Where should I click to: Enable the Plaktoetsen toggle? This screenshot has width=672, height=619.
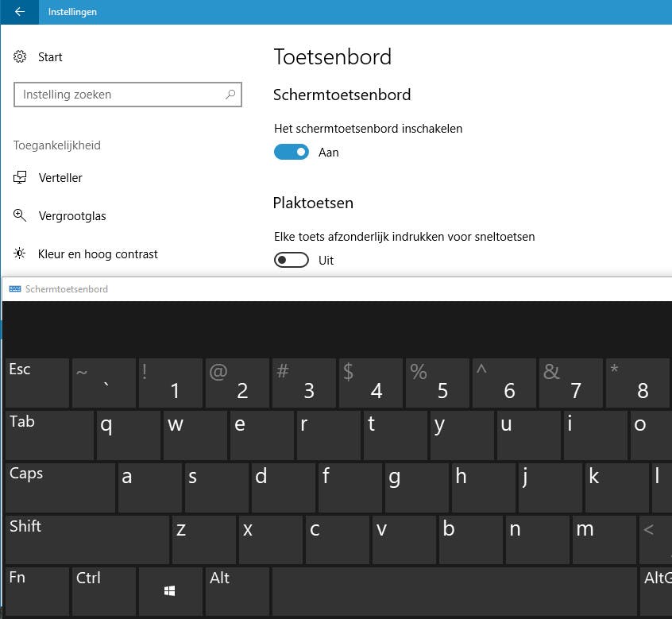click(x=292, y=260)
